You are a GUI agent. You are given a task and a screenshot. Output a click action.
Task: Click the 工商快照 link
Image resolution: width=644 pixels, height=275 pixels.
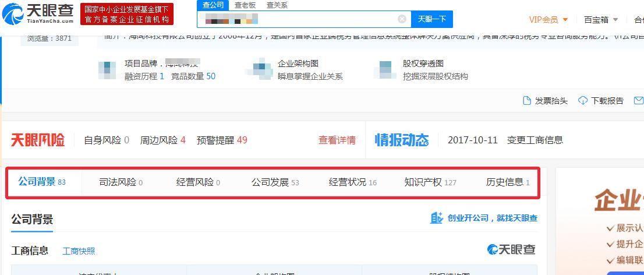(79, 251)
